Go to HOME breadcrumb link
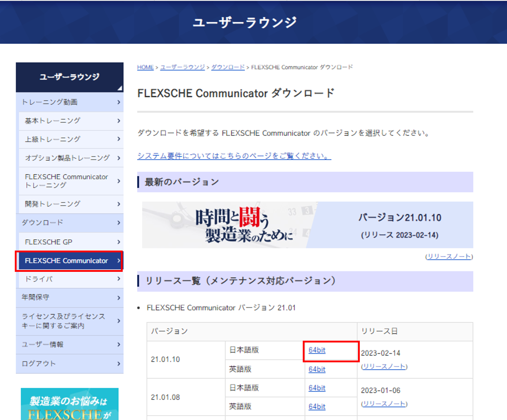The width and height of the screenshot is (507, 420). pos(145,67)
